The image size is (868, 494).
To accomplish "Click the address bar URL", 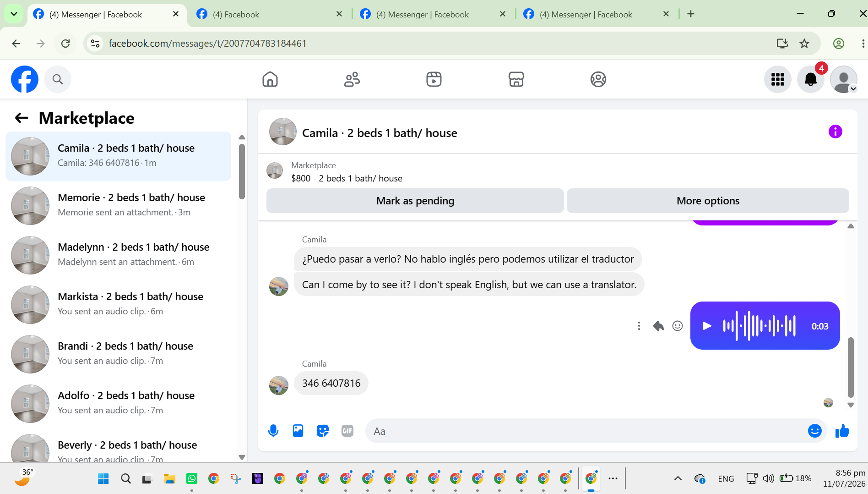I will (x=207, y=44).
